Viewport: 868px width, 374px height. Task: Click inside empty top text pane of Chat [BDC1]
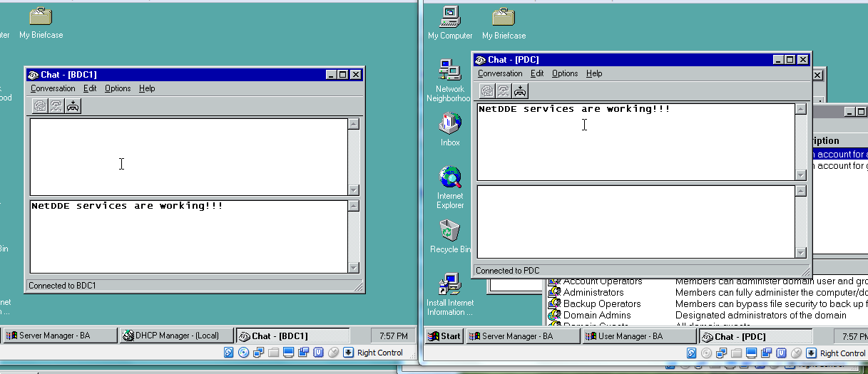(x=189, y=157)
